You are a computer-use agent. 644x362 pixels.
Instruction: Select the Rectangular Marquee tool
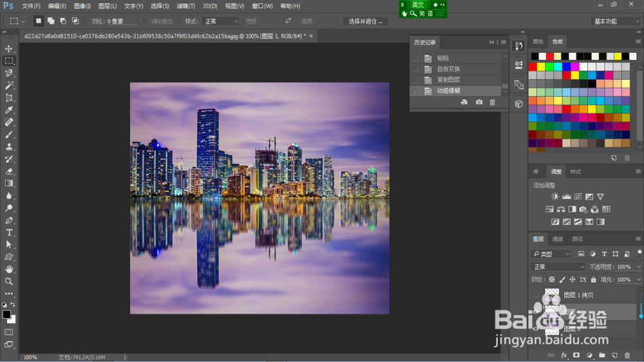pyautogui.click(x=8, y=61)
